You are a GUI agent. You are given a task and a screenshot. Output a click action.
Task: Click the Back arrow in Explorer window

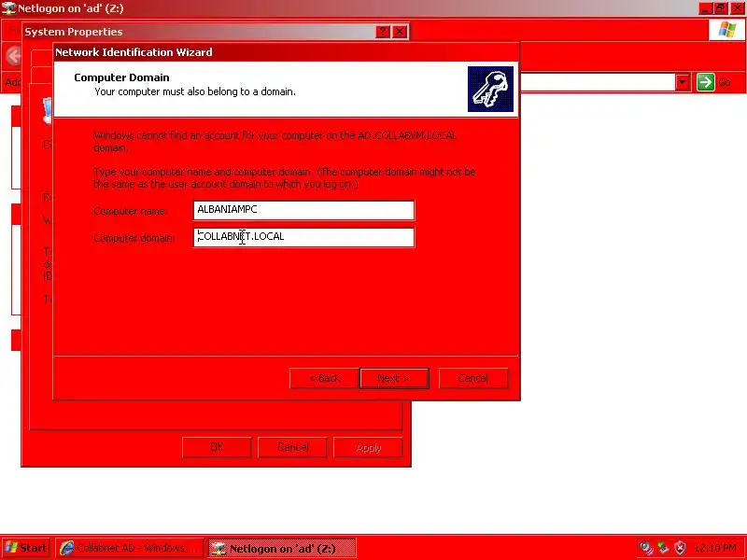(14, 56)
